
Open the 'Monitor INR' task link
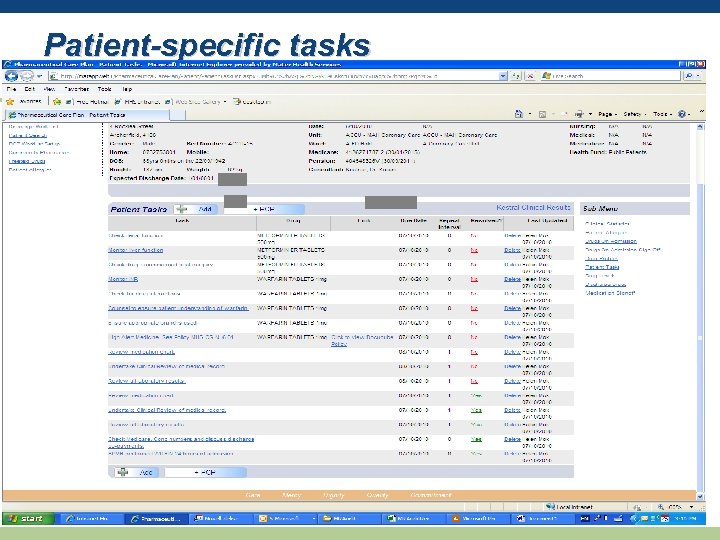123,279
